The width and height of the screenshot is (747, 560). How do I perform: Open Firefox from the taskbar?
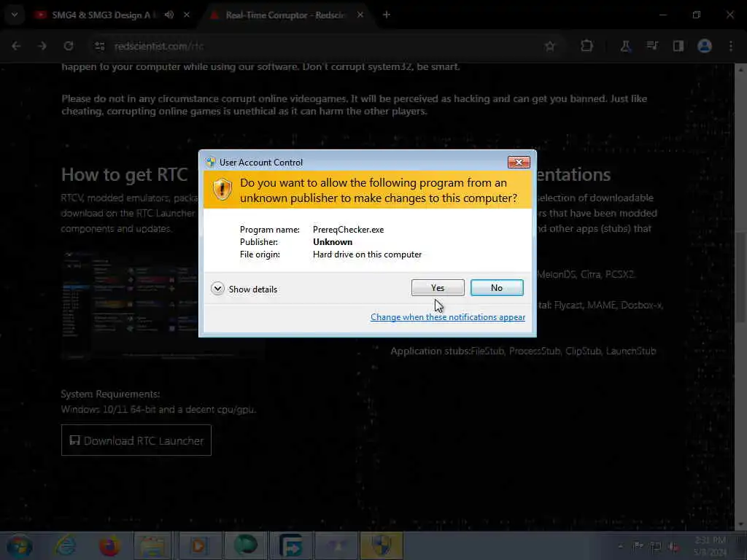click(109, 545)
